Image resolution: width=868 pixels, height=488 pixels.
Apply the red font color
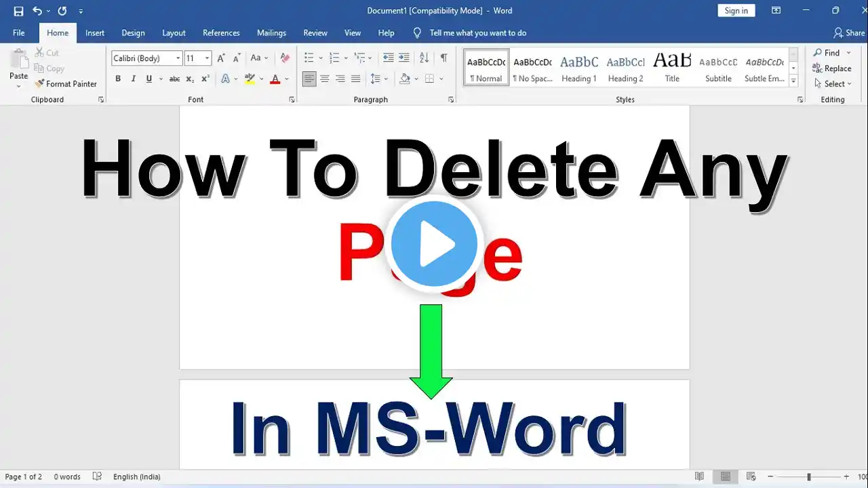[x=275, y=79]
